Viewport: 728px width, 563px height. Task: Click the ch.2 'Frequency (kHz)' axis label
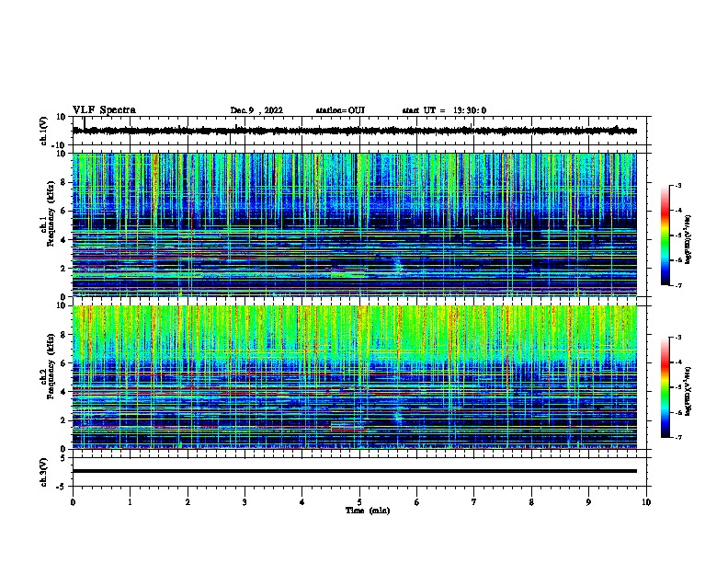point(51,366)
